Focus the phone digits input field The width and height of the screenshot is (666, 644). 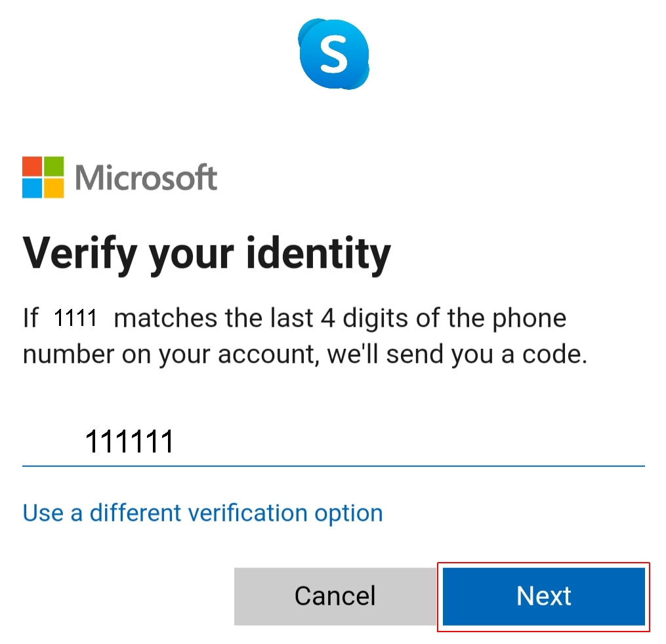[333, 442]
